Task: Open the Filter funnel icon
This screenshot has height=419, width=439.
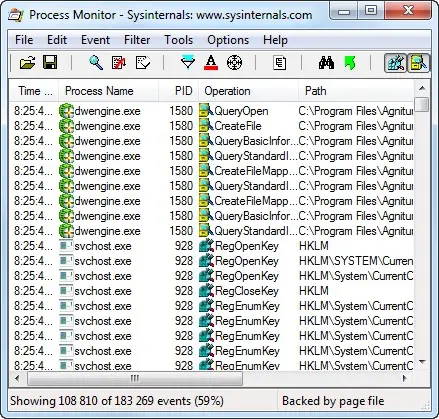Action: 188,63
